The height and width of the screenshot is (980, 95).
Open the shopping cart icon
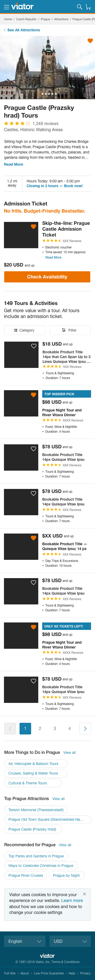coord(88,7)
